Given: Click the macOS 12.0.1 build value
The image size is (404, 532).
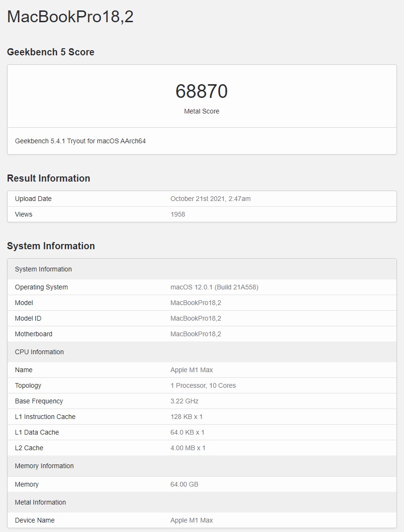Looking at the screenshot, I should [214, 287].
